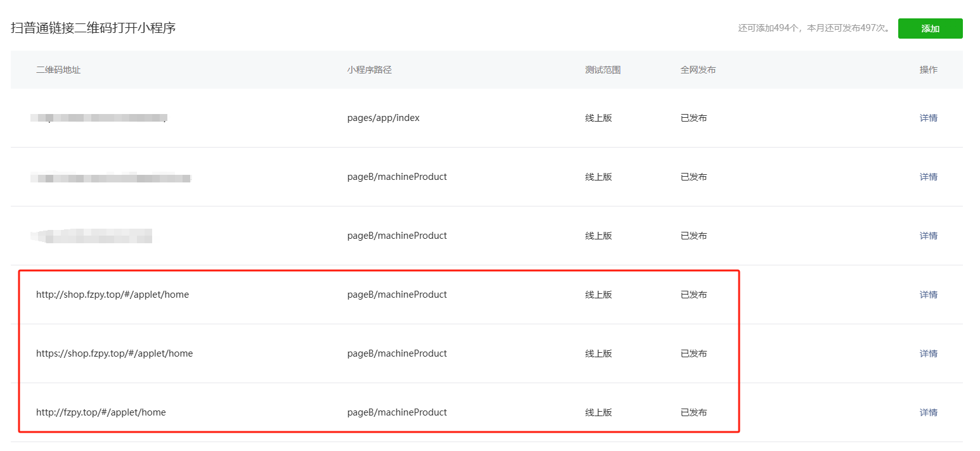Screen dimensions: 980x451
Task: Open 详情 for second blurred QR address row
Action: [929, 177]
